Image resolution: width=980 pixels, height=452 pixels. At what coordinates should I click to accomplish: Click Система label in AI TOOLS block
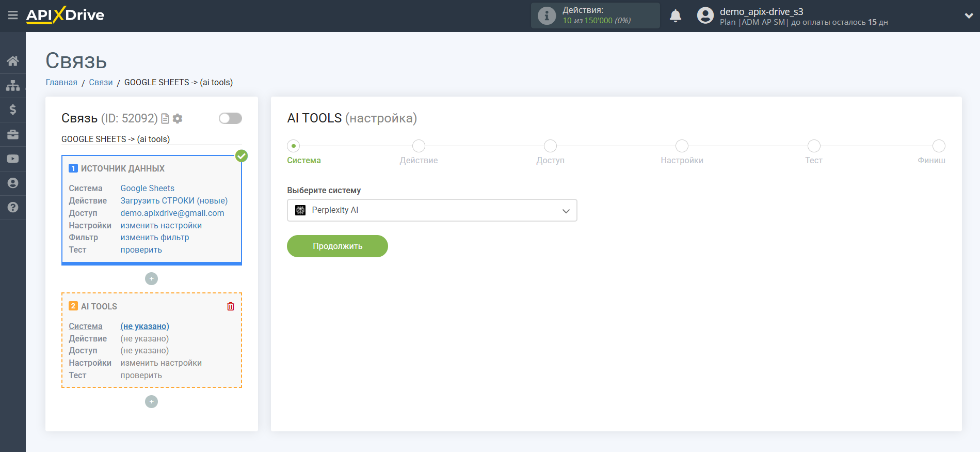[x=86, y=326]
